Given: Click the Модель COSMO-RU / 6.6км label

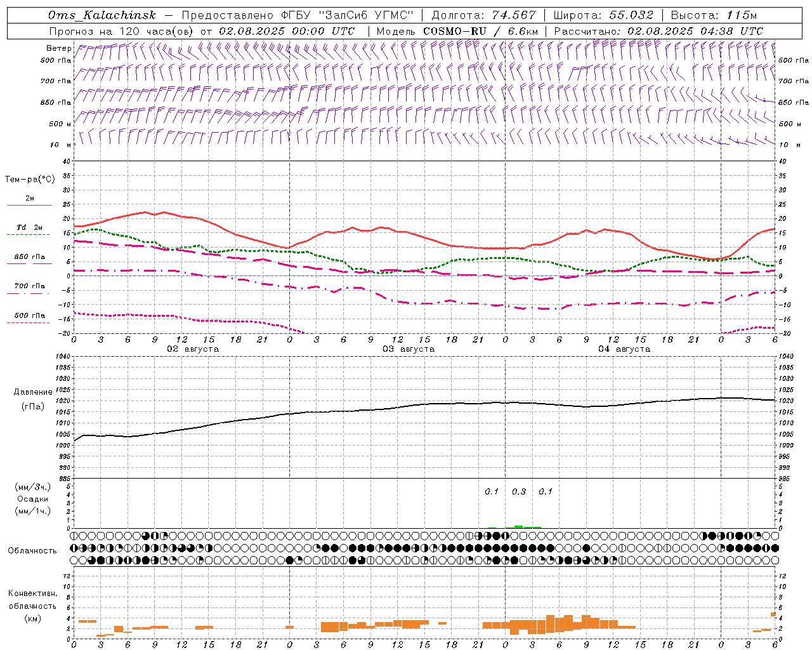Looking at the screenshot, I should pos(457,31).
